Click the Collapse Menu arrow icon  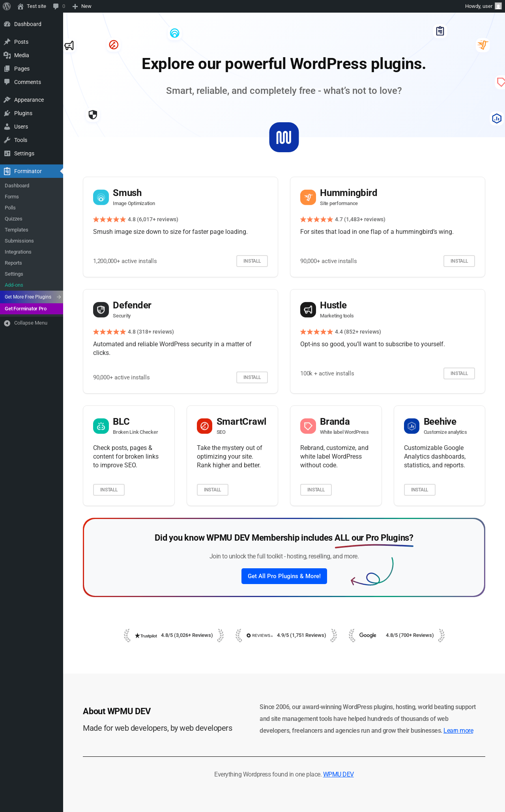7,323
